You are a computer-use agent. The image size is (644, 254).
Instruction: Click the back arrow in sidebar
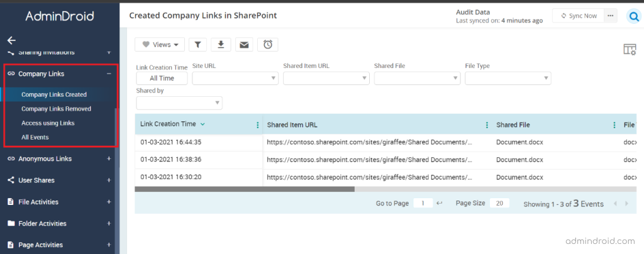coord(11,40)
